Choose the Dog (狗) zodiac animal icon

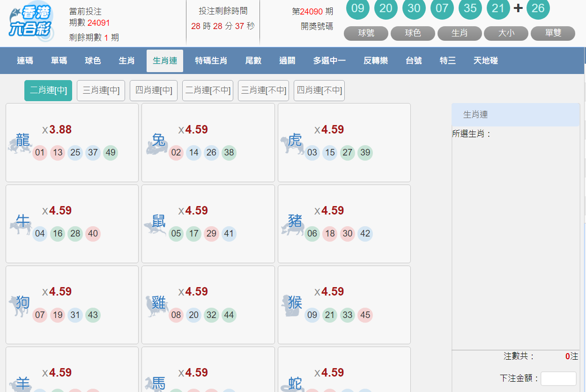21,304
